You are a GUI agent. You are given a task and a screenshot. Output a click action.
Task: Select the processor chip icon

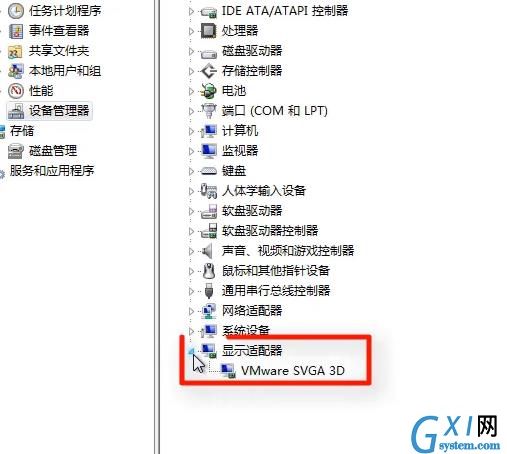point(209,31)
